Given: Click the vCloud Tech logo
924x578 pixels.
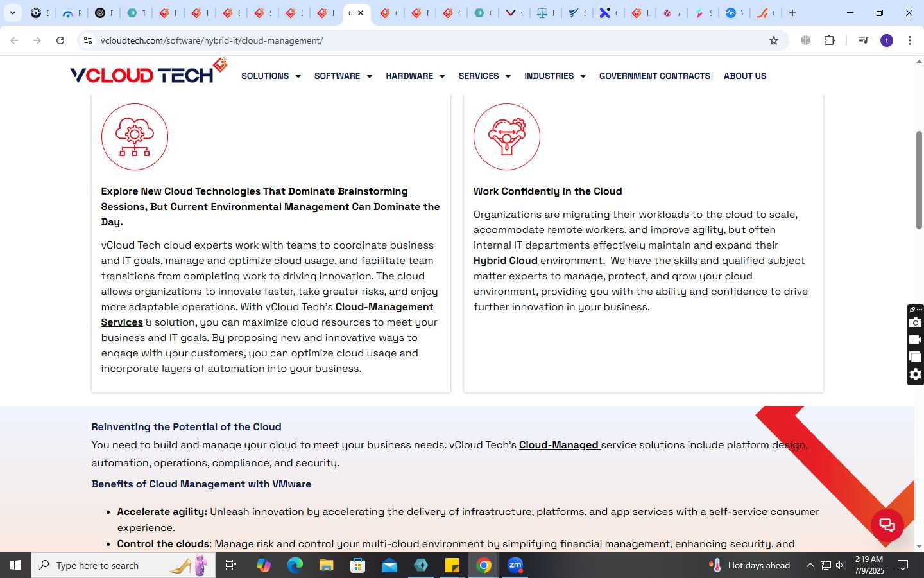Looking at the screenshot, I should pyautogui.click(x=148, y=72).
